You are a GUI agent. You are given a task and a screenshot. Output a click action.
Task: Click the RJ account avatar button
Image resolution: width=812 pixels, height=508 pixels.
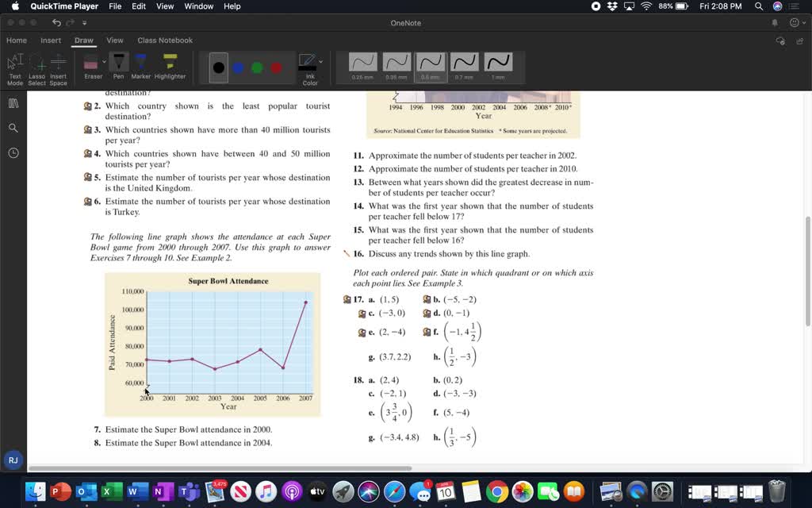point(13,460)
